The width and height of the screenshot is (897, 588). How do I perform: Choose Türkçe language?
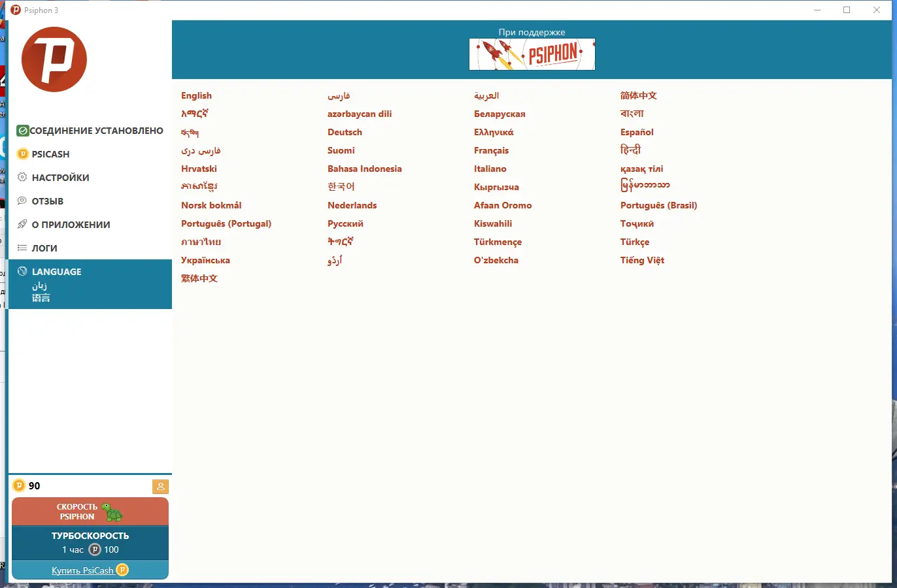(635, 242)
